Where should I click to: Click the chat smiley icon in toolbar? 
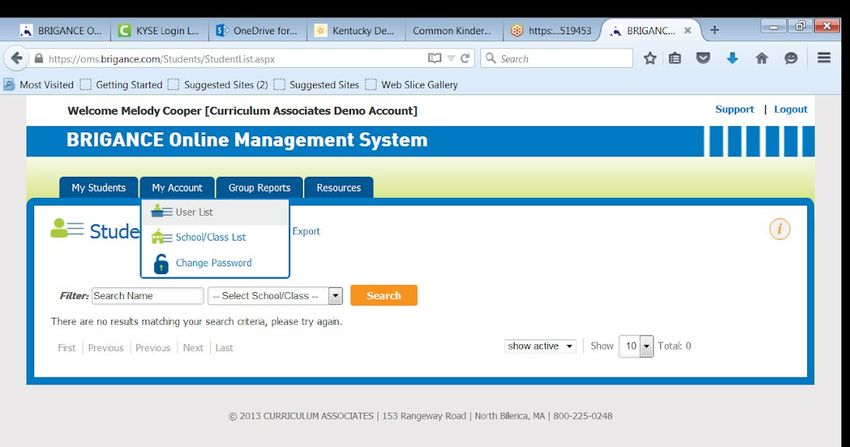pyautogui.click(x=791, y=58)
